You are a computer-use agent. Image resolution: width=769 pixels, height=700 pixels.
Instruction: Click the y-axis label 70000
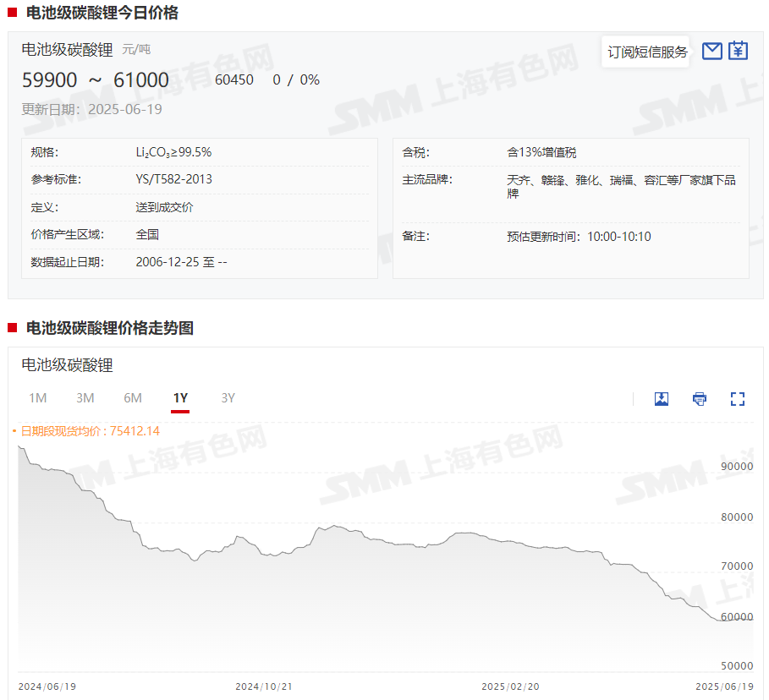(x=737, y=566)
